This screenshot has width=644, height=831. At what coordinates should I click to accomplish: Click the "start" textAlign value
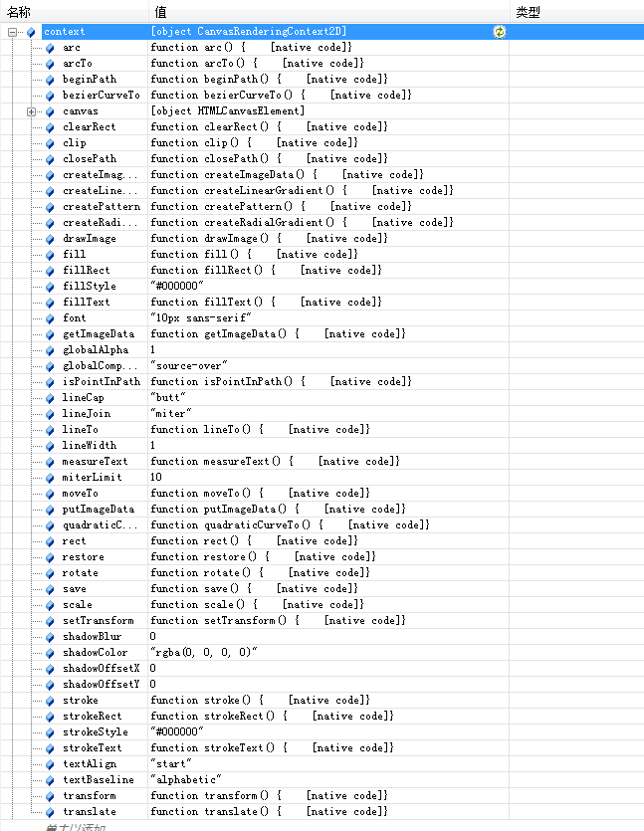pos(171,763)
